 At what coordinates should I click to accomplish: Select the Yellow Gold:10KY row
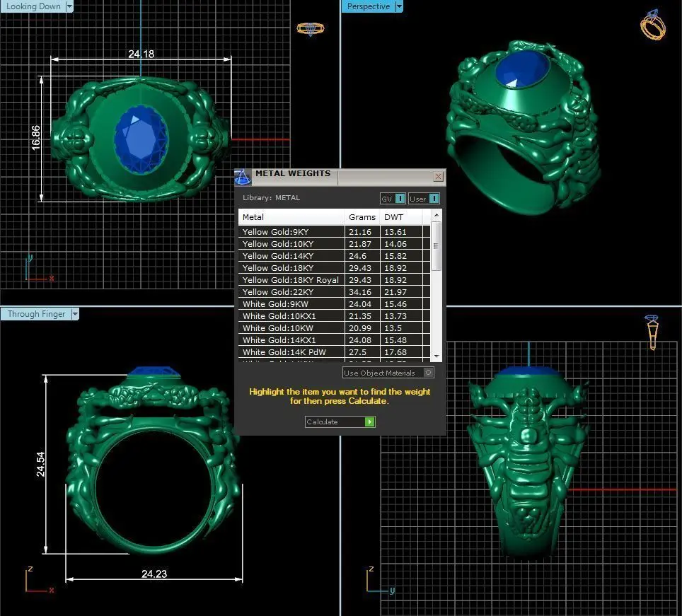[334, 244]
